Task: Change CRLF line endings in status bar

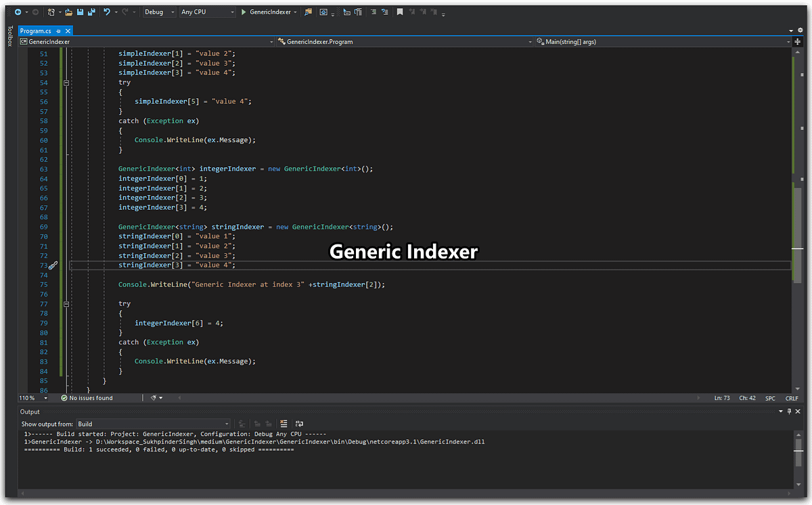Action: click(793, 398)
